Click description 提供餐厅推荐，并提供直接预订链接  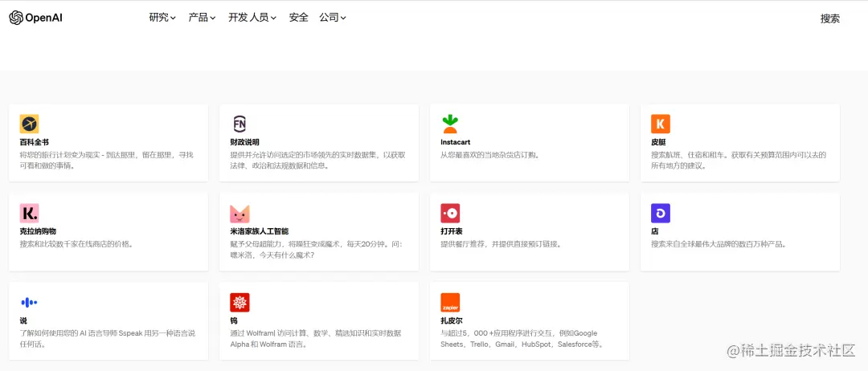point(501,244)
